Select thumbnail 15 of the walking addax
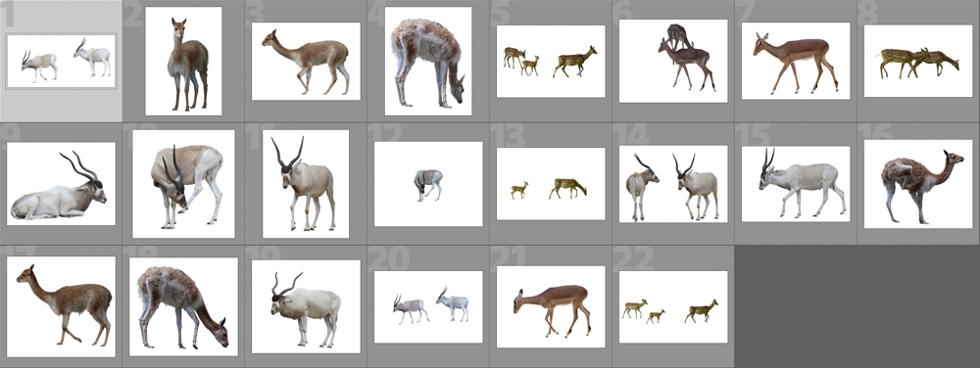 [x=796, y=184]
